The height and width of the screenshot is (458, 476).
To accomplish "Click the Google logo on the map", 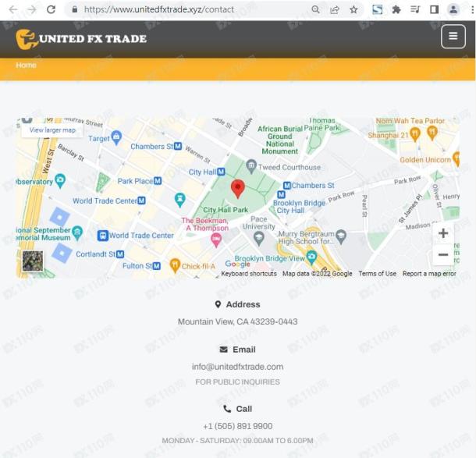I will tap(237, 264).
